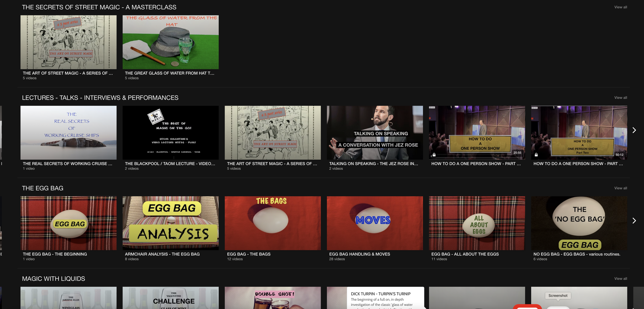Image resolution: width=644 pixels, height=309 pixels.
Task: Open Glass of Water From the Hat thumbnail
Action: click(x=171, y=42)
